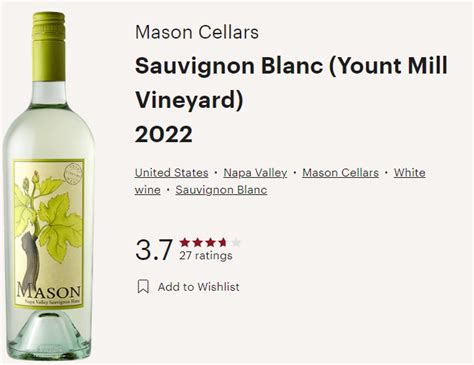The width and height of the screenshot is (474, 365).
Task: Click the Add to Wishlist text
Action: 198,287
